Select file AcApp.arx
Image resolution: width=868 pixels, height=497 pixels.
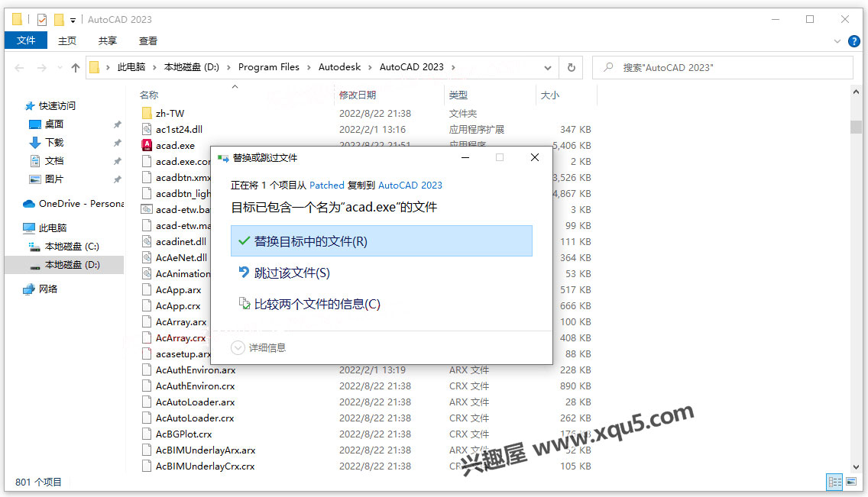pos(178,289)
